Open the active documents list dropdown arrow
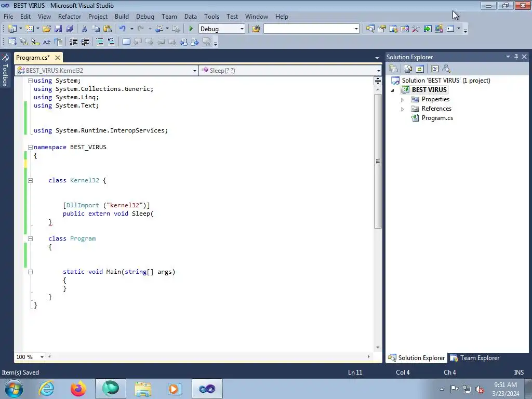532x399 pixels. pos(377,58)
